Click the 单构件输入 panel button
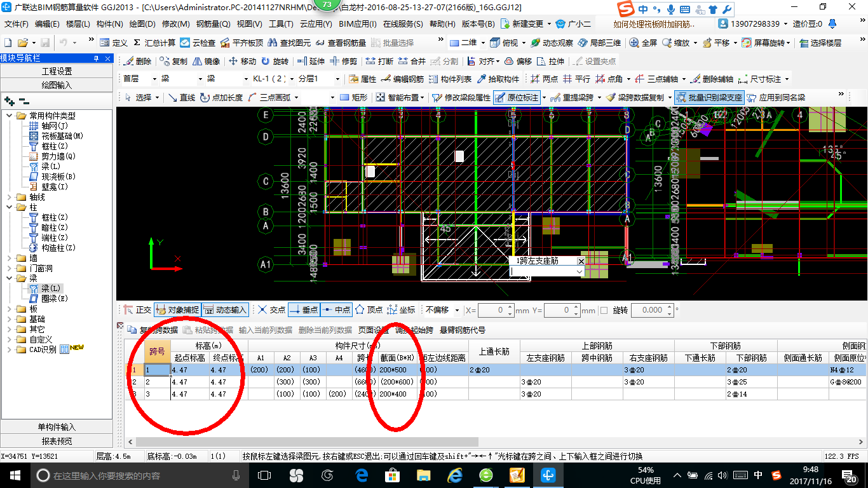This screenshot has height=488, width=868. point(57,427)
